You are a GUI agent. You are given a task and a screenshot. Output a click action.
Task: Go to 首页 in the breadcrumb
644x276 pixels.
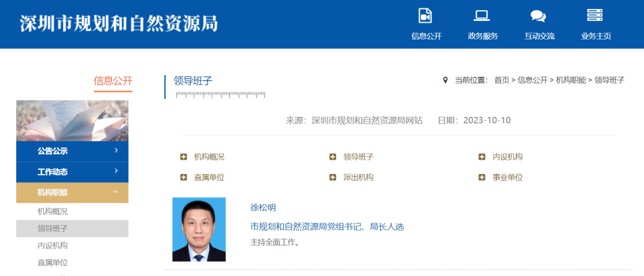[x=501, y=80]
